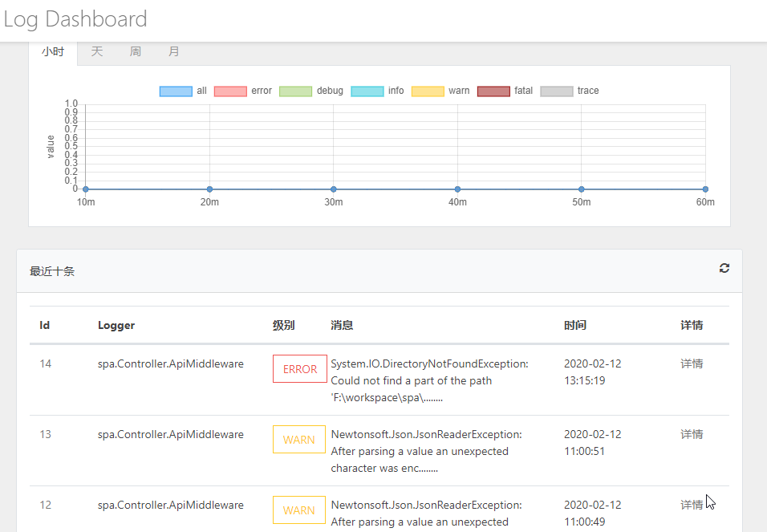767x532 pixels.
Task: Click the Logger column header
Action: 116,326
